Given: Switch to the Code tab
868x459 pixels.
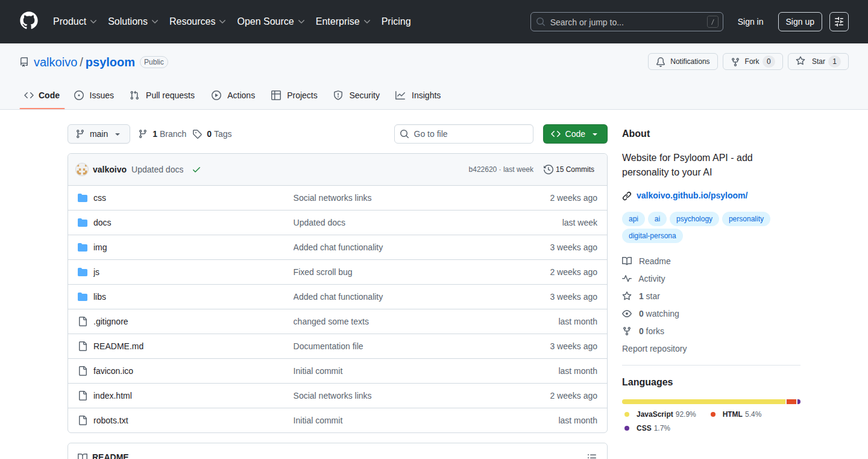Looking at the screenshot, I should point(42,95).
